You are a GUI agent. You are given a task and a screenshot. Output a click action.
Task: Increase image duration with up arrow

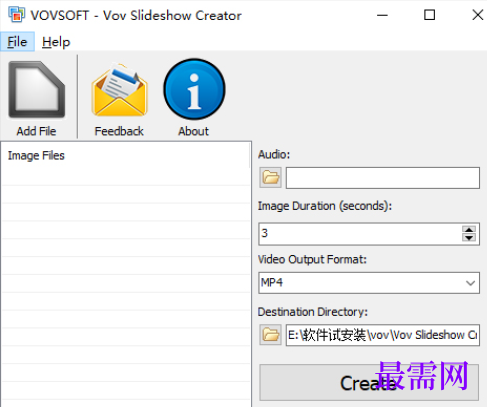(x=469, y=230)
